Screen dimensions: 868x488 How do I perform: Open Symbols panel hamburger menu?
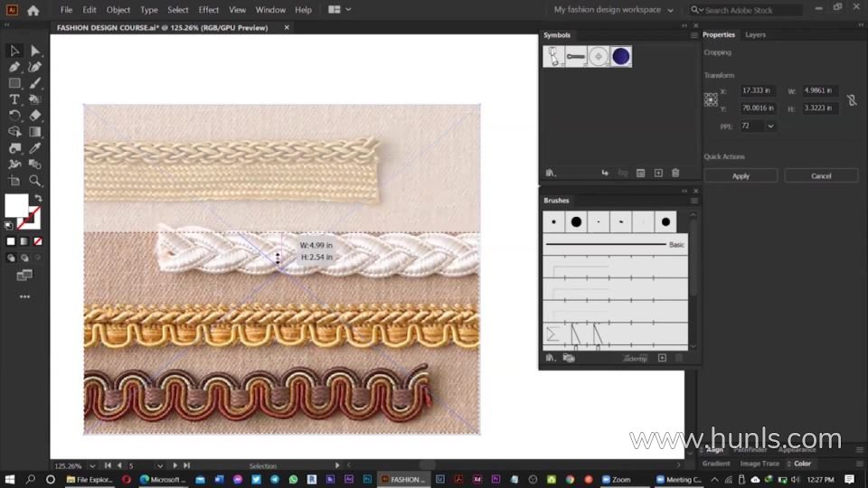point(693,35)
